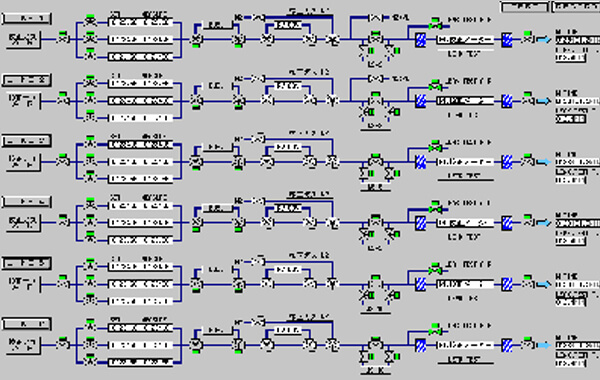Select the fourth row's top branch valve
The height and width of the screenshot is (380, 600).
click(x=90, y=206)
